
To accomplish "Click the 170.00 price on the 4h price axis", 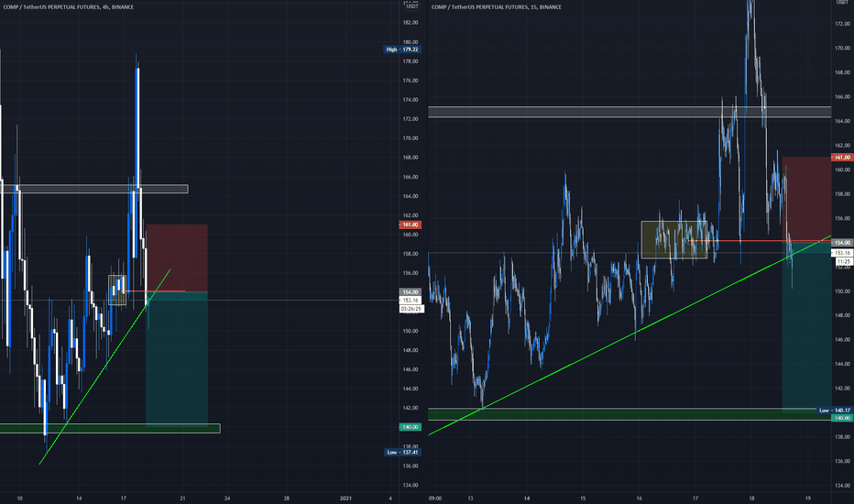I will click(411, 138).
